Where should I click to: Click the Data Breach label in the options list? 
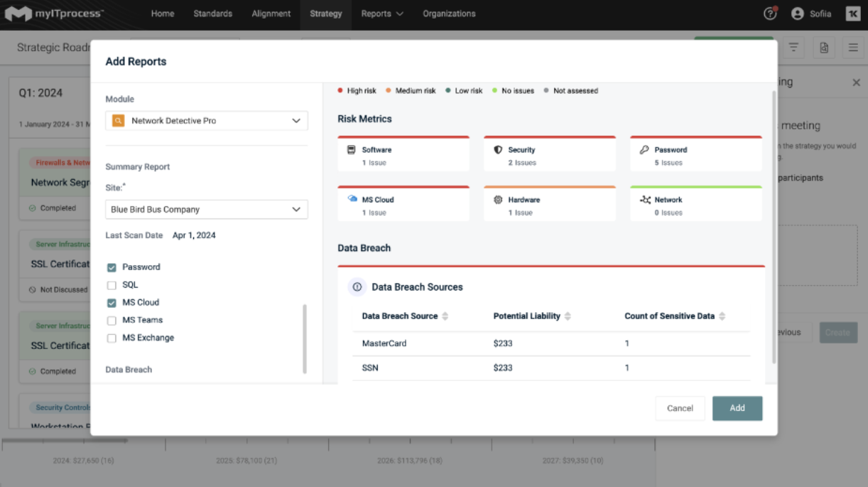point(129,370)
